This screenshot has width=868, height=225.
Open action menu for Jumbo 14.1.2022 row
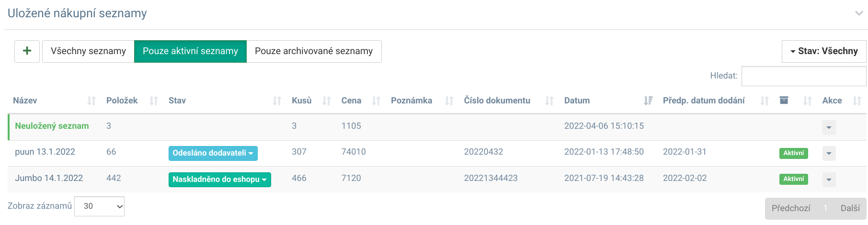[829, 180]
